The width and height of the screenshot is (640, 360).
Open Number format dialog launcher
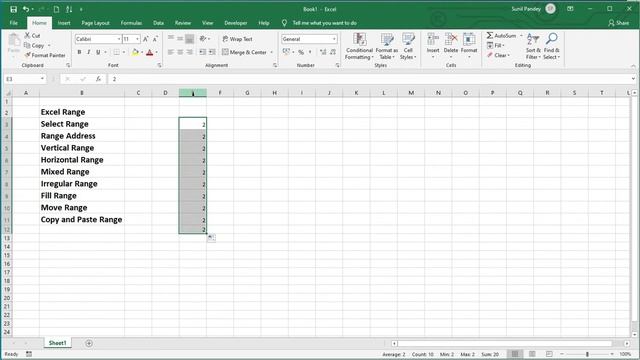[337, 65]
